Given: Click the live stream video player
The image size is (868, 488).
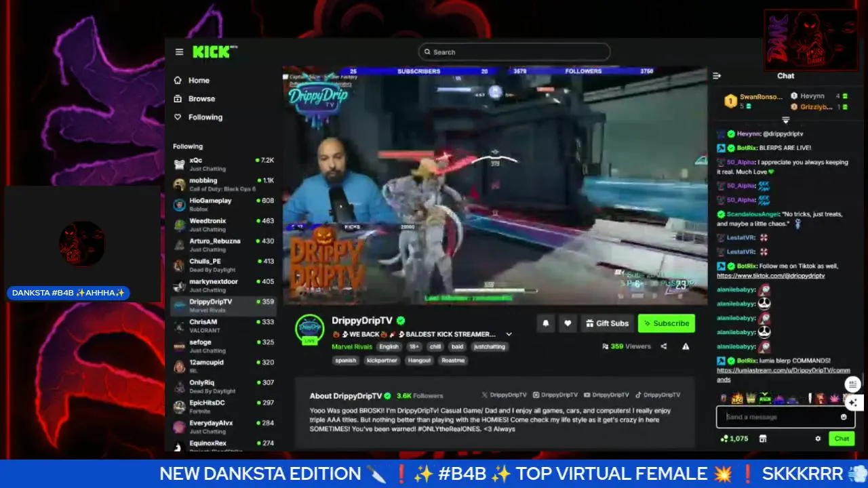Looking at the screenshot, I should tap(494, 184).
